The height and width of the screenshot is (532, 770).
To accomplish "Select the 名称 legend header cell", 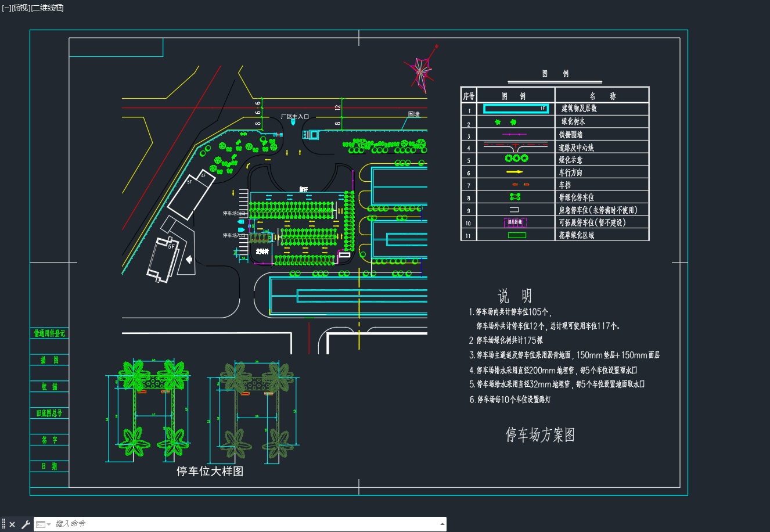I will [602, 96].
